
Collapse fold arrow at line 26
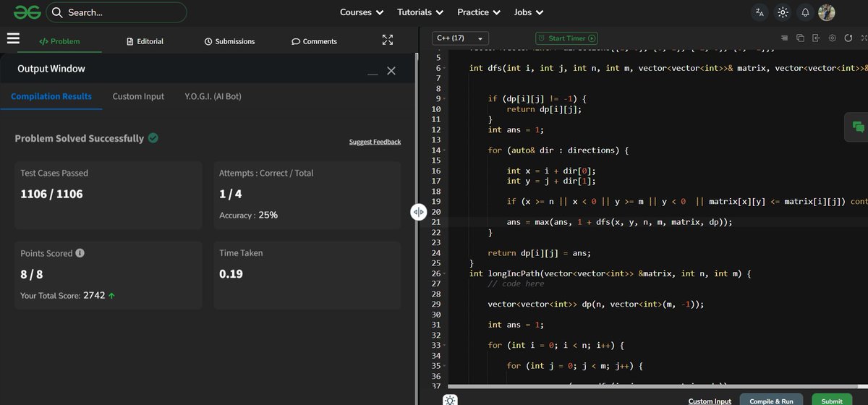coord(444,273)
